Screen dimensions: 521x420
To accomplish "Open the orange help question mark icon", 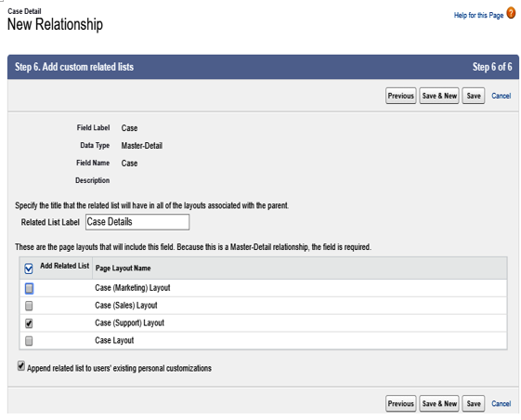I will (x=511, y=14).
